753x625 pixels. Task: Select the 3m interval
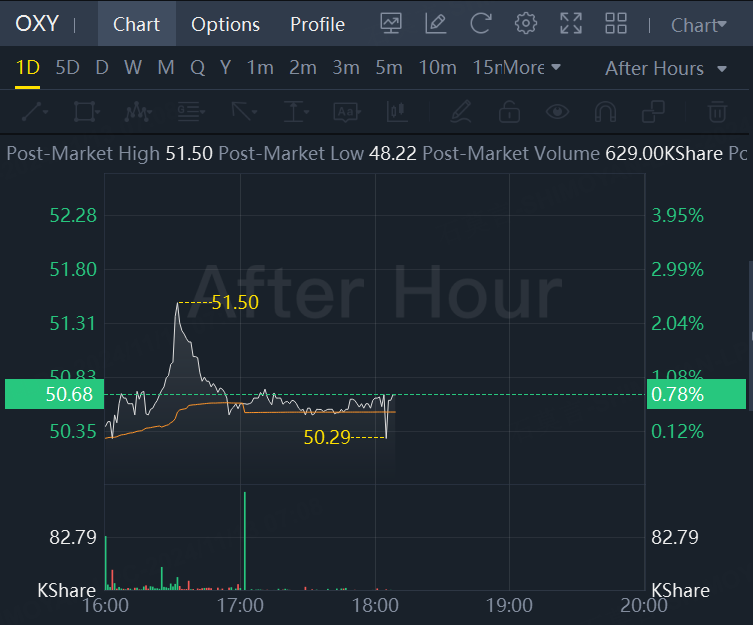346,68
